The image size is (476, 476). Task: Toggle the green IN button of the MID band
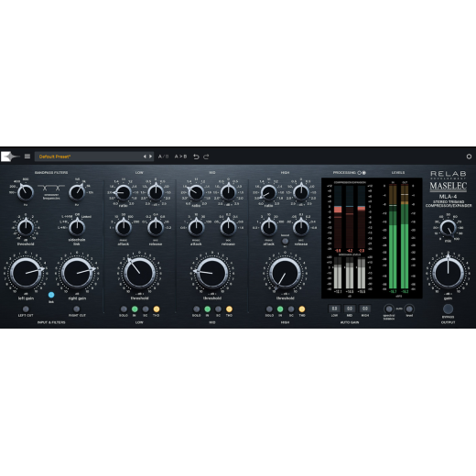point(208,309)
